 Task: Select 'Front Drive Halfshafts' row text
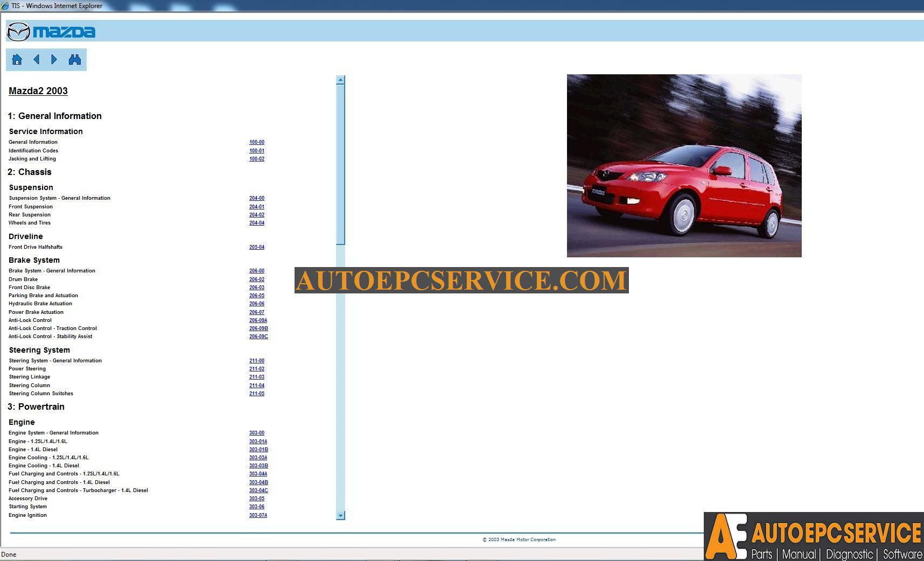click(36, 247)
